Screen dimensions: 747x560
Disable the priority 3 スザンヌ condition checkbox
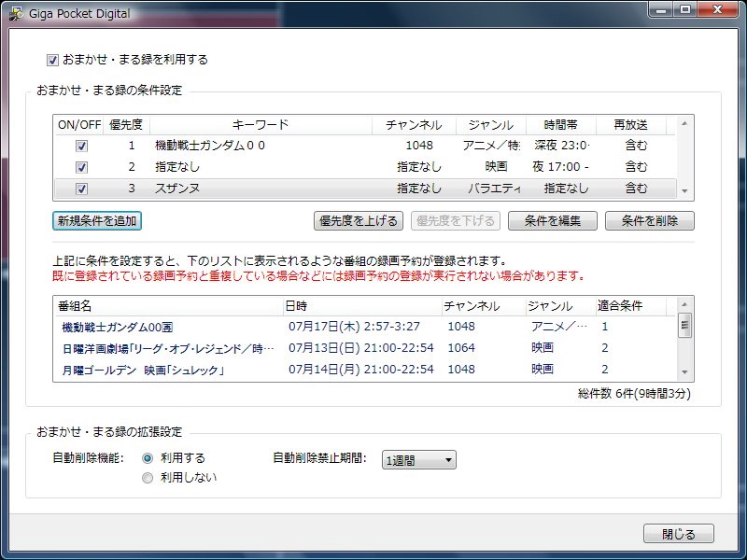pyautogui.click(x=81, y=189)
